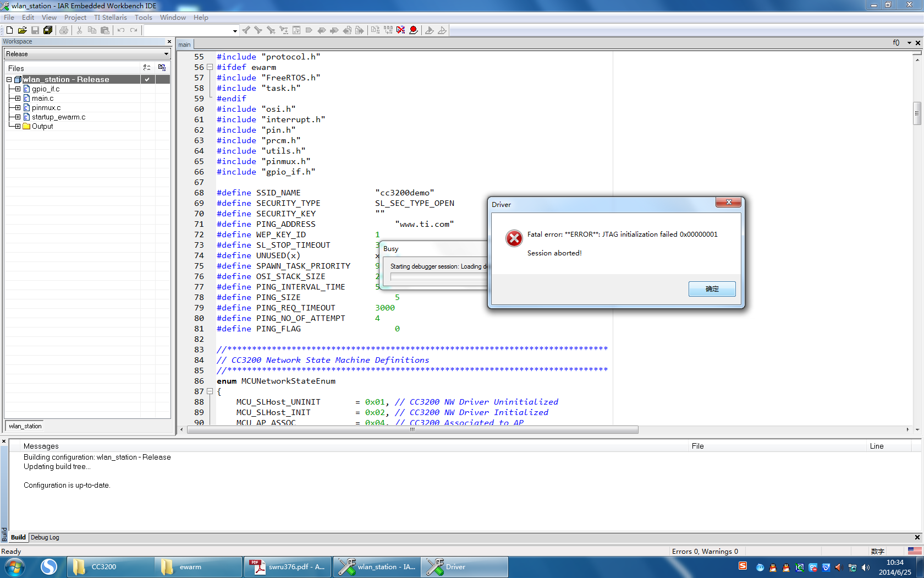This screenshot has height=578, width=924.
Task: Switch to ewarm folder in taskbar
Action: point(199,567)
